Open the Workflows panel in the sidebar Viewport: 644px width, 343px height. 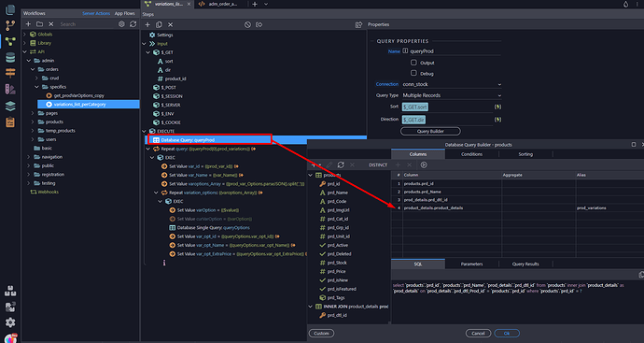[10, 41]
